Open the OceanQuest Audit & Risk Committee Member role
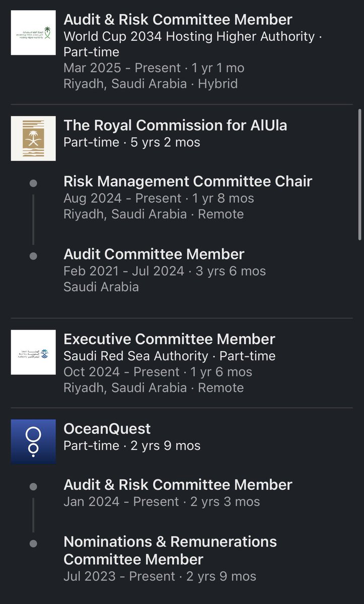The image size is (364, 604). tap(178, 485)
